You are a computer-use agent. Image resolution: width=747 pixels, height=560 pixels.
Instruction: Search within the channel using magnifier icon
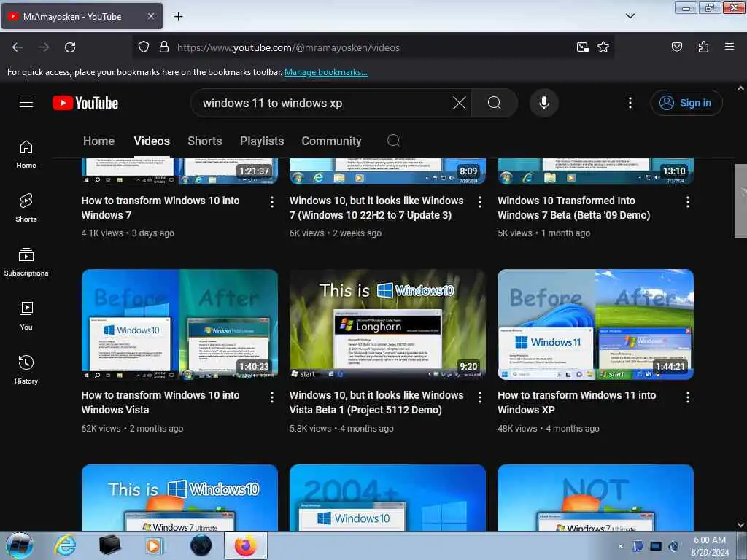click(393, 141)
